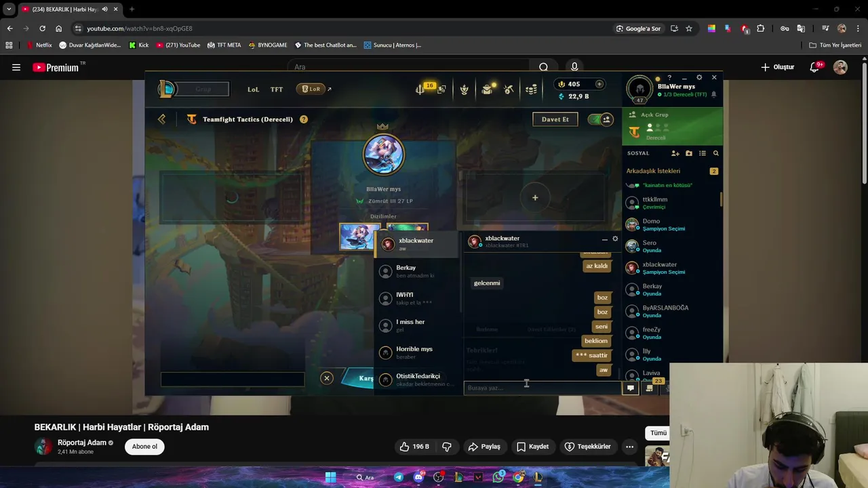Open the LoL client store coins icon
Image resolution: width=868 pixels, height=488 pixels.
pyautogui.click(x=532, y=89)
